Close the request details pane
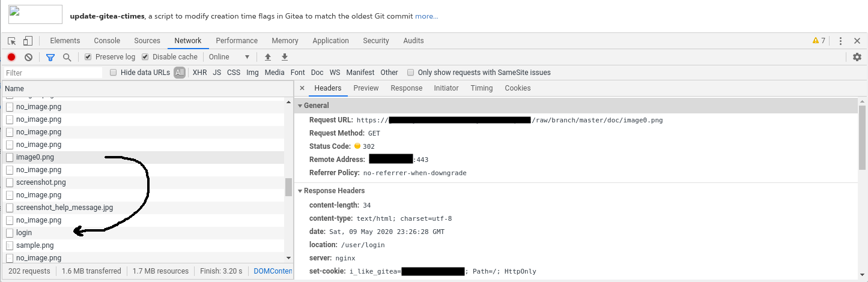The width and height of the screenshot is (868, 282). click(x=302, y=88)
